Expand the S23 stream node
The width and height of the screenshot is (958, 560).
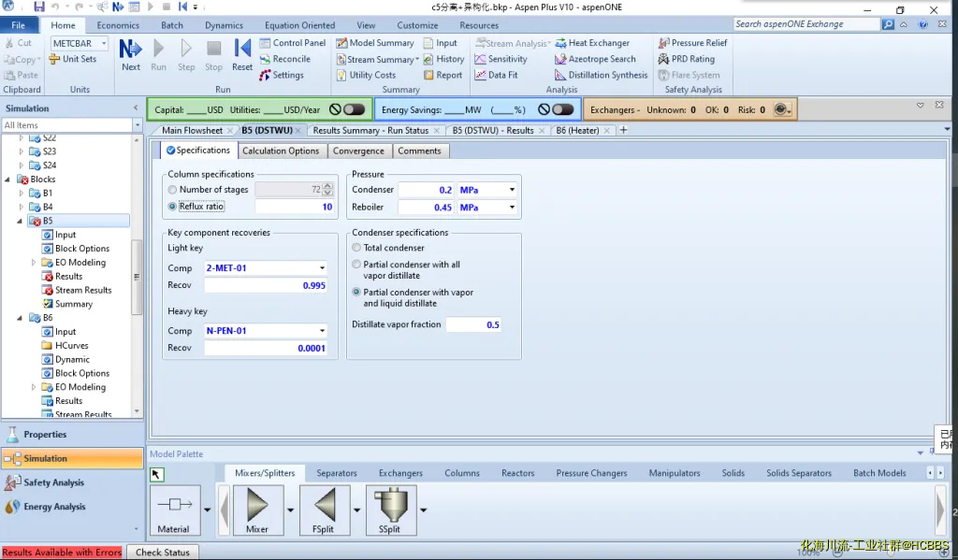[21, 151]
